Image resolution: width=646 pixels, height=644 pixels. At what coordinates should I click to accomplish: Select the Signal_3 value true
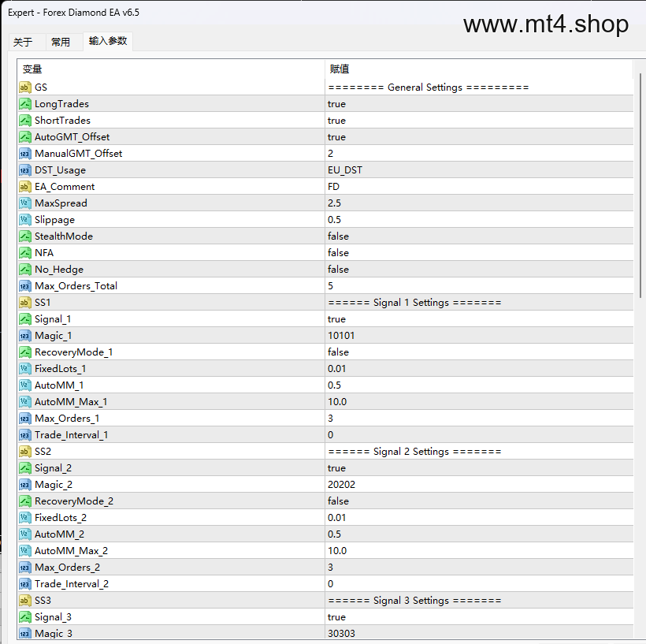(336, 617)
